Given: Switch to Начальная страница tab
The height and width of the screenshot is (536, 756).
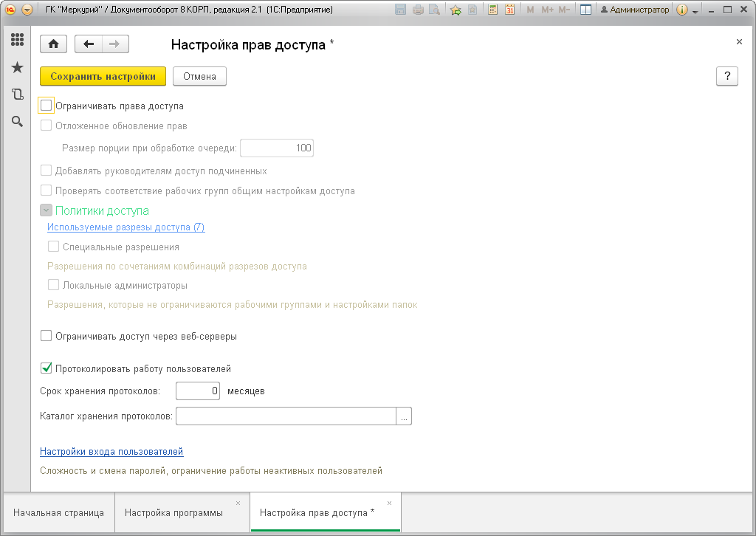Looking at the screenshot, I should (58, 512).
